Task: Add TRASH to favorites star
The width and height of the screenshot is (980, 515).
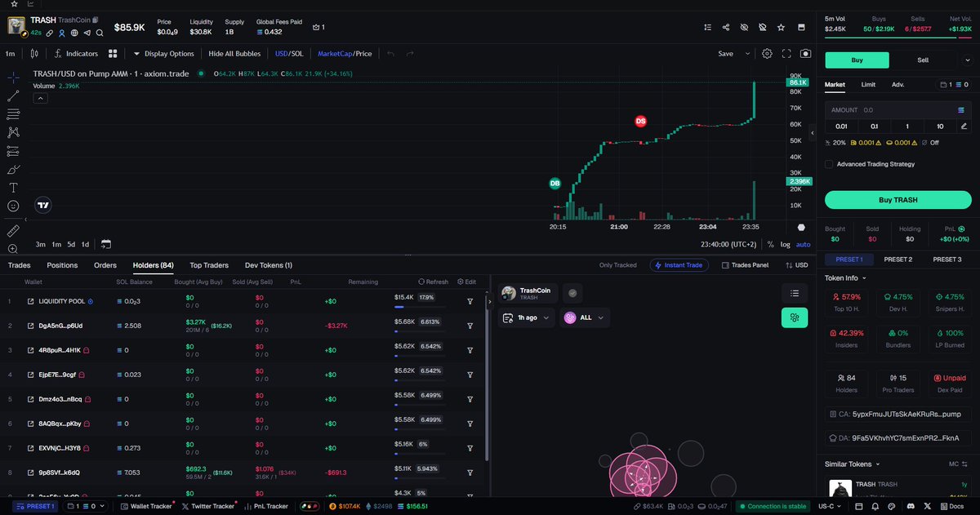Action: pos(782,27)
